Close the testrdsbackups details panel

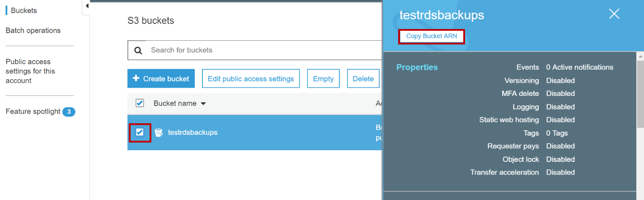pos(614,14)
